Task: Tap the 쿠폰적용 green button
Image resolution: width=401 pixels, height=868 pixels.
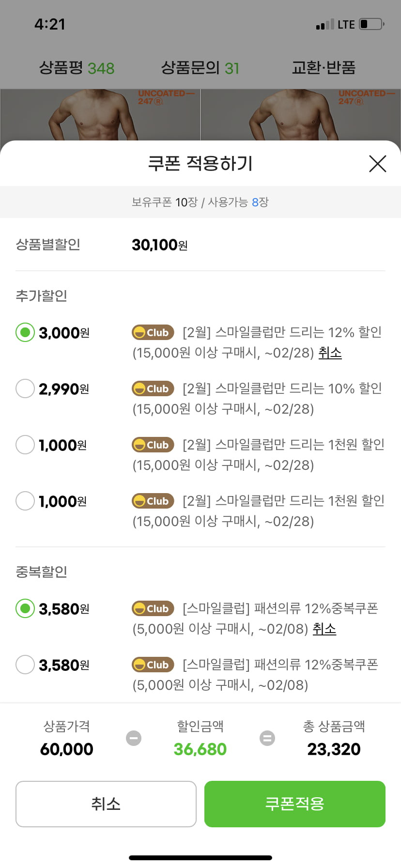Action: tap(295, 804)
